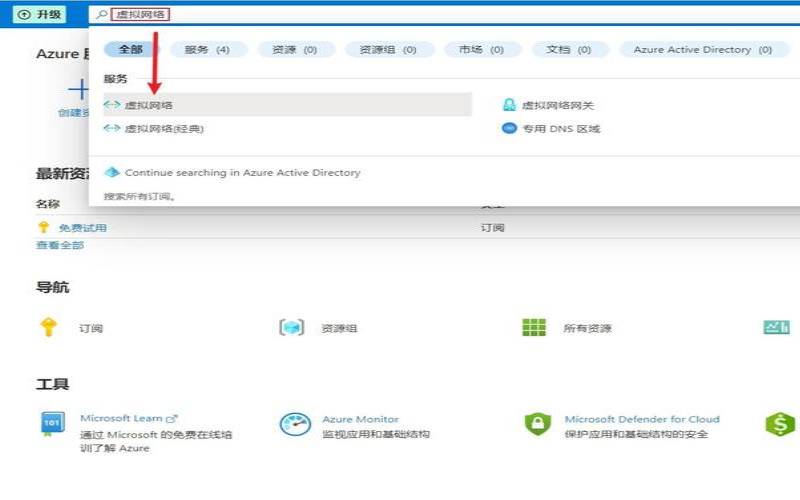Click the 虚拟网络(经典) icon
The image size is (800, 500).
112,128
